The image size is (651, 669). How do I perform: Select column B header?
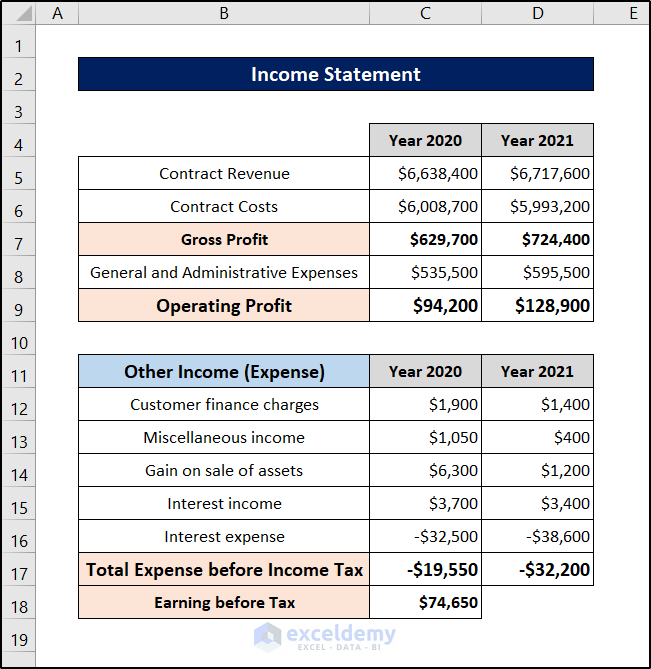point(224,13)
